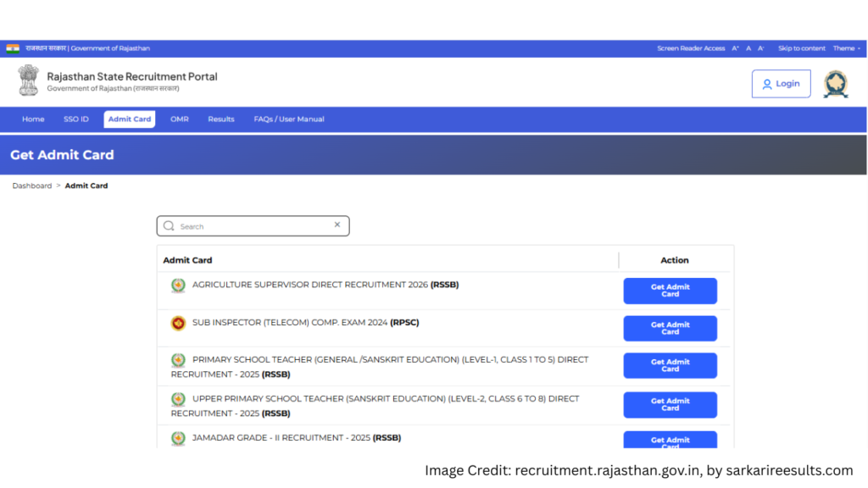Decrease font size with A- control
The image size is (868, 488).
point(761,48)
